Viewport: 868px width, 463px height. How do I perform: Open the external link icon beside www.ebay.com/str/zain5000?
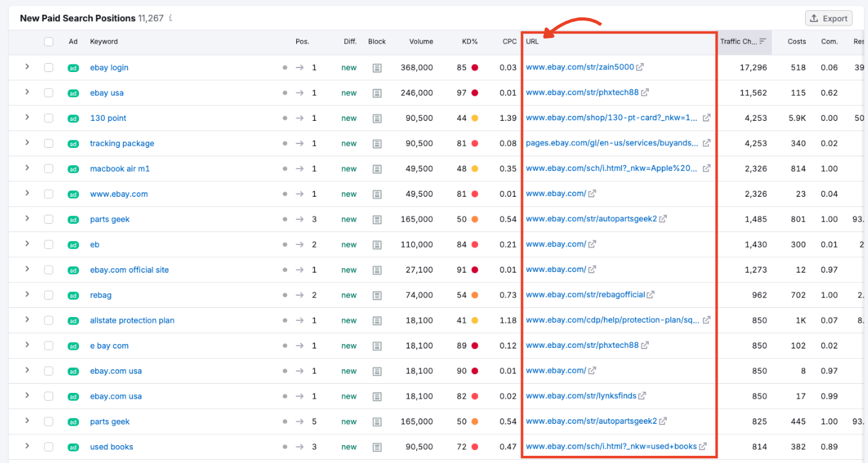640,66
